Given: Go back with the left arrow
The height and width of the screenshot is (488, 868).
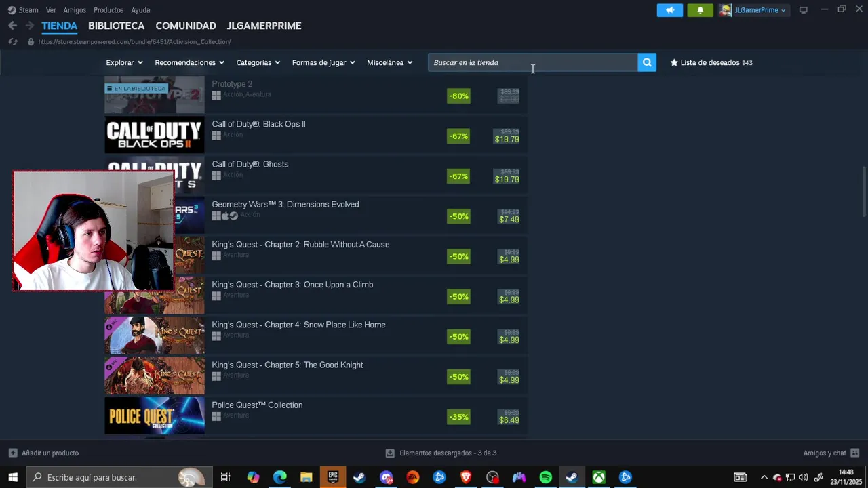Looking at the screenshot, I should click(x=12, y=26).
